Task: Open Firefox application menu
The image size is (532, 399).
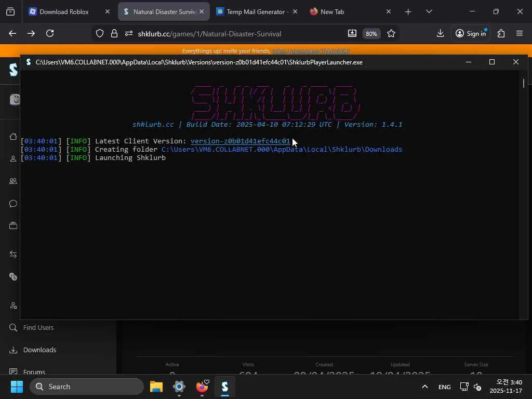Action: [520, 34]
